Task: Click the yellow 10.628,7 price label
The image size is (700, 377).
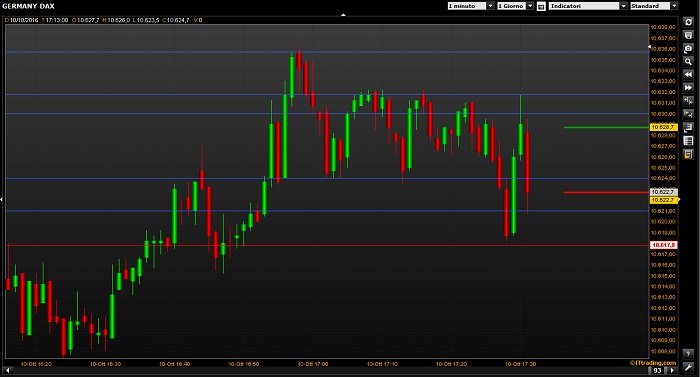Action: coord(663,127)
